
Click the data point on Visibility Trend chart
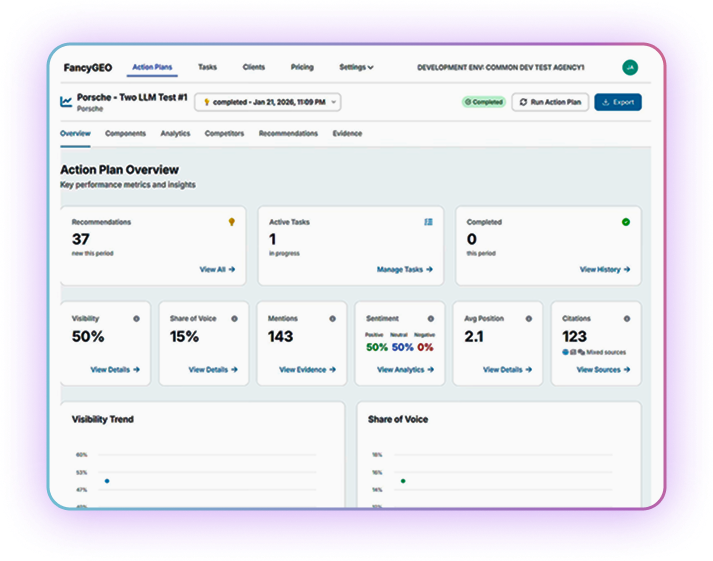107,480
